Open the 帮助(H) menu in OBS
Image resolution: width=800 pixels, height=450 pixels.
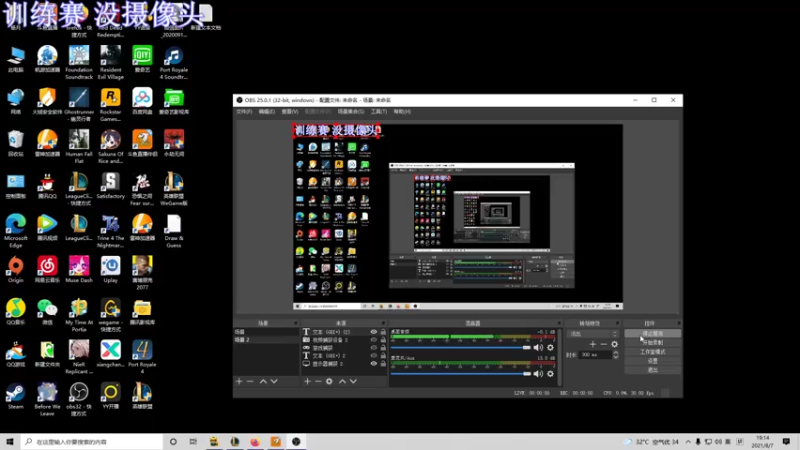click(x=402, y=112)
